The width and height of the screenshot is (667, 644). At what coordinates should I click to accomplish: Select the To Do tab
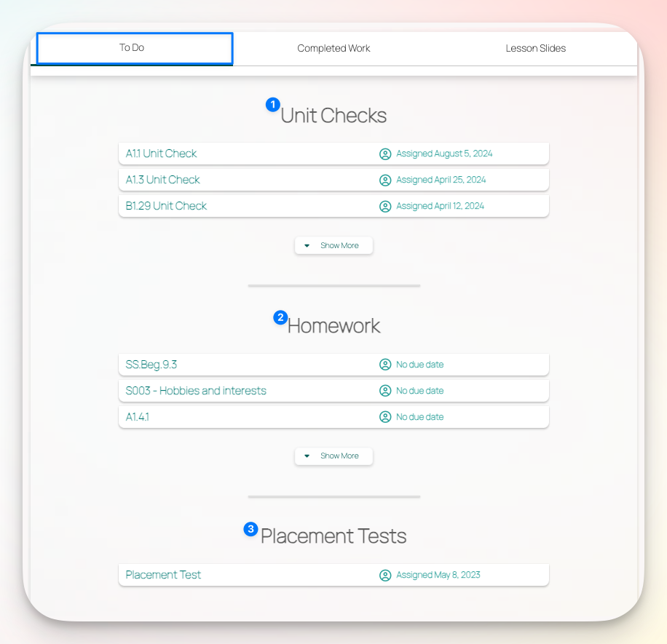[x=132, y=48]
